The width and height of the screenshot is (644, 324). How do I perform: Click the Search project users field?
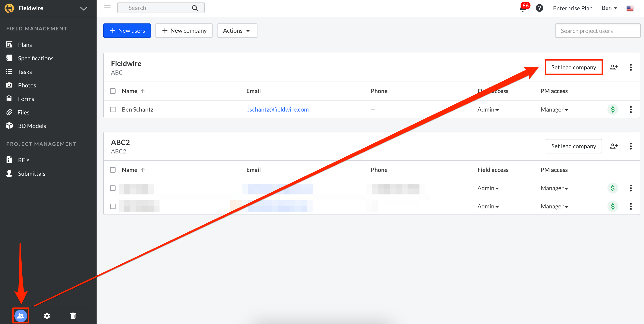pos(597,31)
